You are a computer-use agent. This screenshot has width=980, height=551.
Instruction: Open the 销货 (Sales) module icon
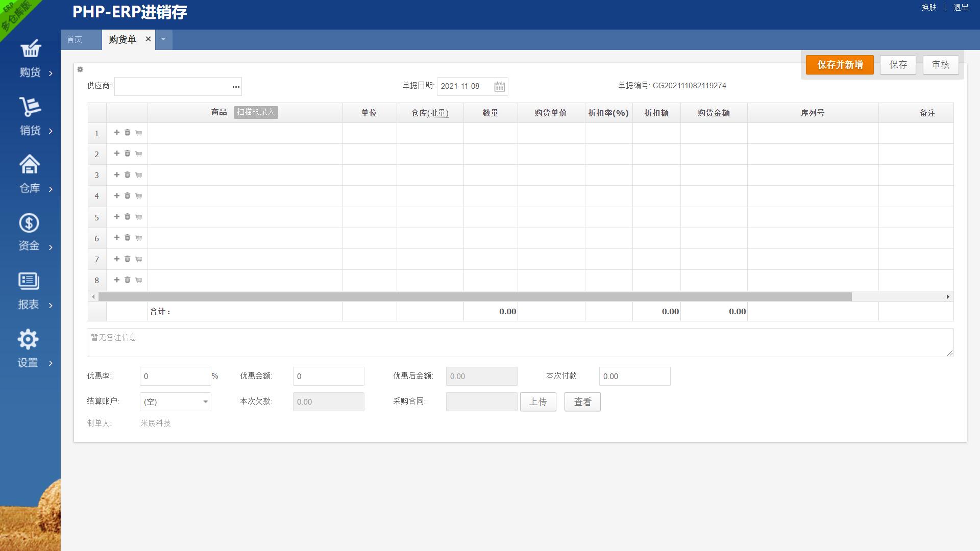[31, 107]
